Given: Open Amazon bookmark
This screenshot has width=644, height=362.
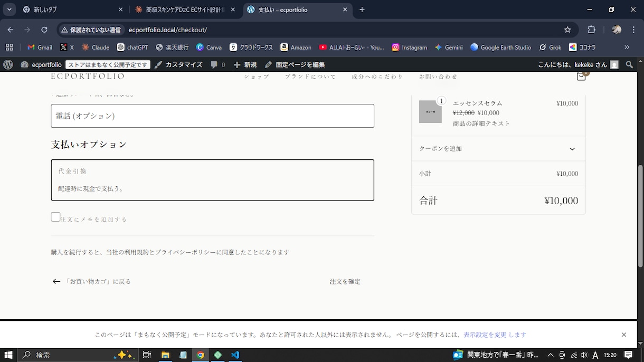Looking at the screenshot, I should [x=296, y=47].
